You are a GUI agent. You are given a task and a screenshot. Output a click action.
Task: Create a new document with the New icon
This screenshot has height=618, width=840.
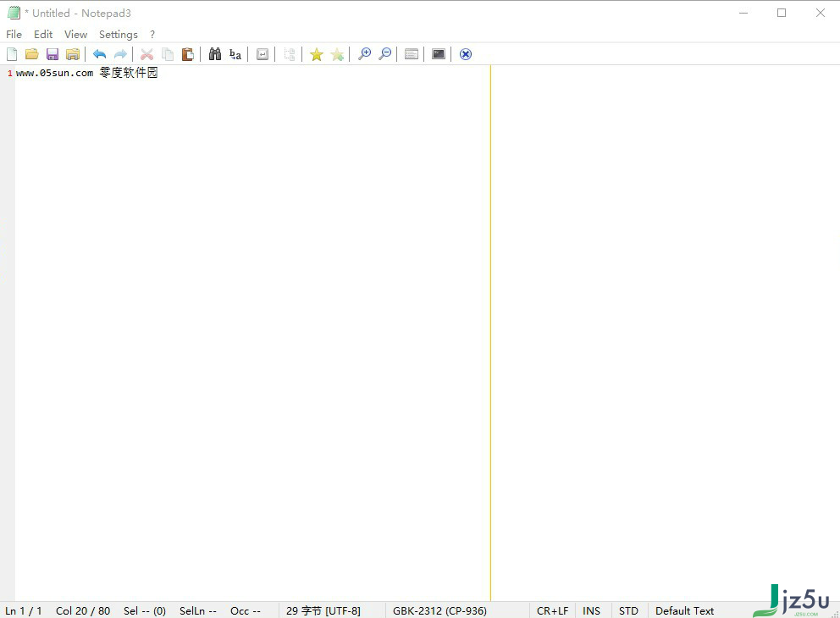click(x=12, y=54)
